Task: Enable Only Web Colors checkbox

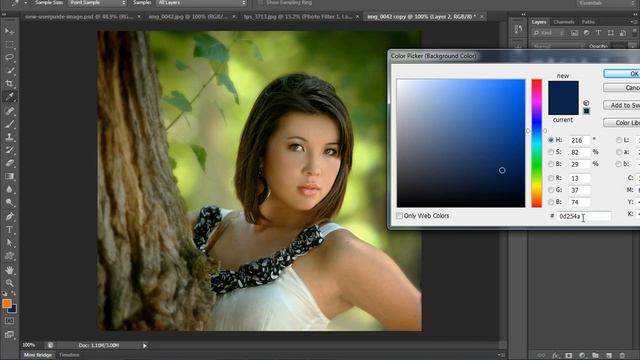Action: 399,216
